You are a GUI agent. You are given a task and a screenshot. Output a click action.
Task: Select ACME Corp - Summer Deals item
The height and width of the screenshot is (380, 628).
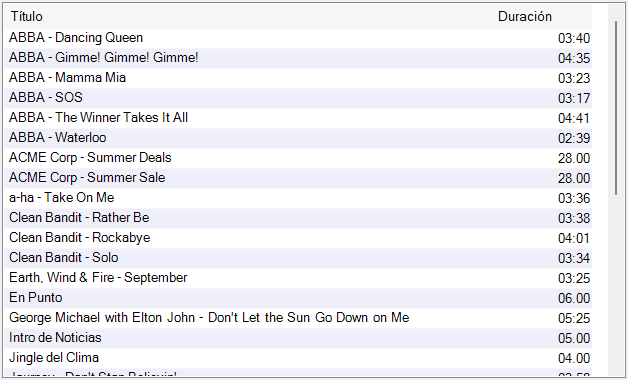298,158
